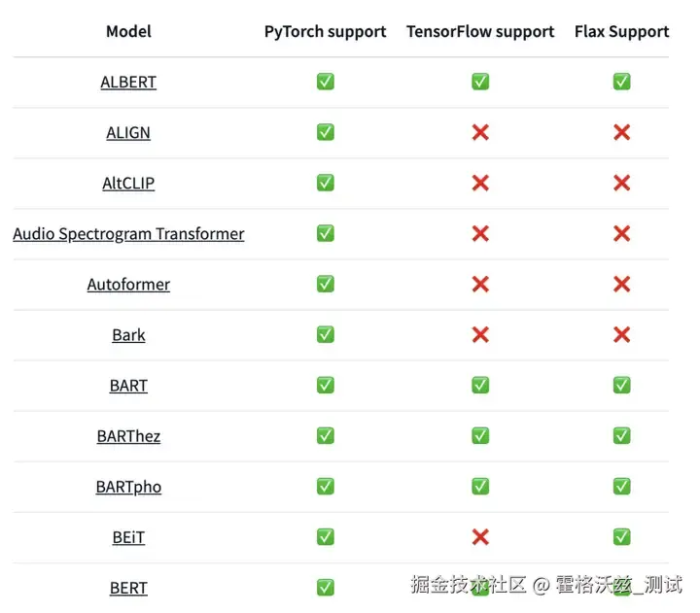Open the BART model link
This screenshot has width=700, height=613.
128,386
